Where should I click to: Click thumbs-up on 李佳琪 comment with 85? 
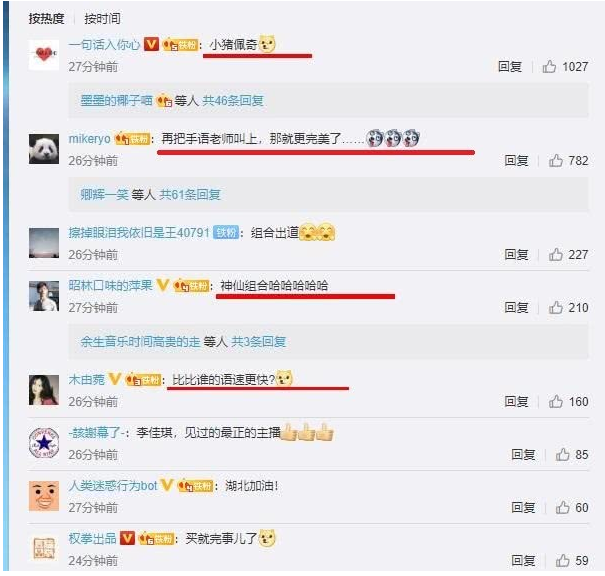tap(563, 454)
